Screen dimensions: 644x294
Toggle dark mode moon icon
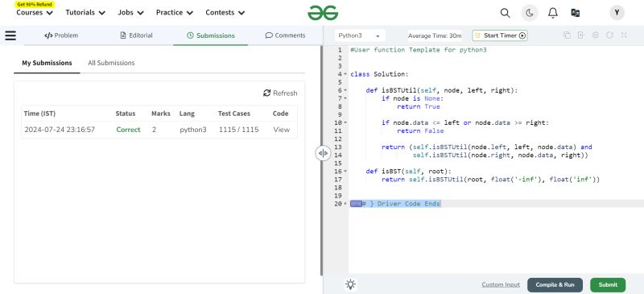[x=530, y=13]
